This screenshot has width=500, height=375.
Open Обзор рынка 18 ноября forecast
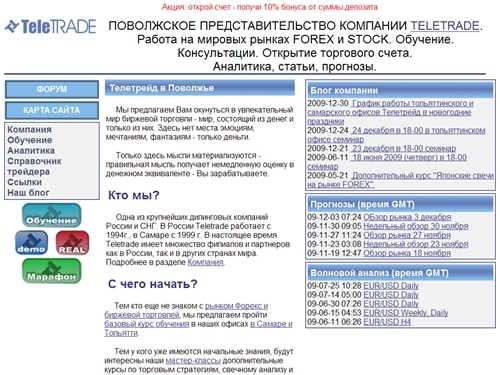pyautogui.click(x=407, y=253)
